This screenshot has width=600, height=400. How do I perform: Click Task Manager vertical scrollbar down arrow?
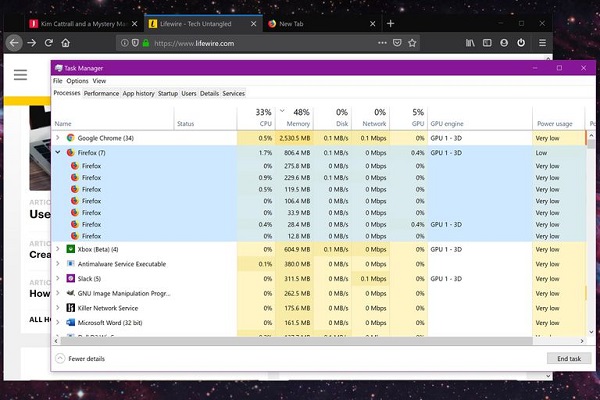(x=591, y=332)
